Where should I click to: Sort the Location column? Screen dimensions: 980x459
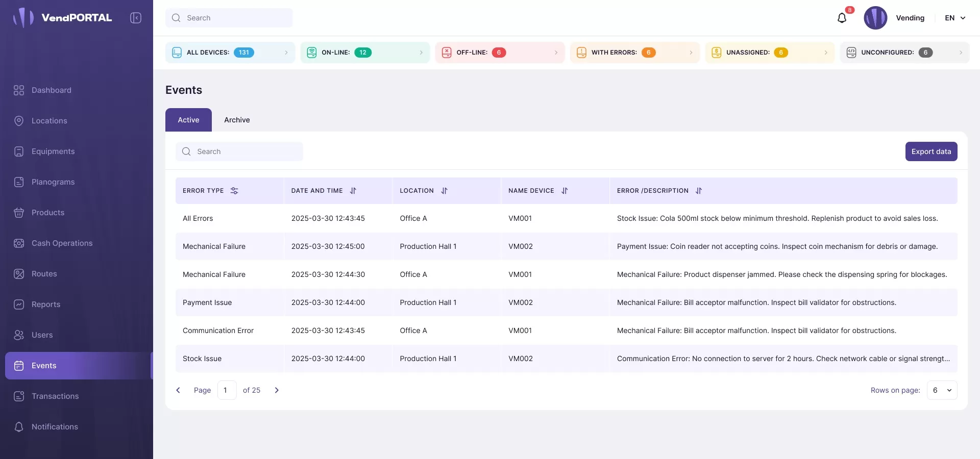click(x=444, y=191)
